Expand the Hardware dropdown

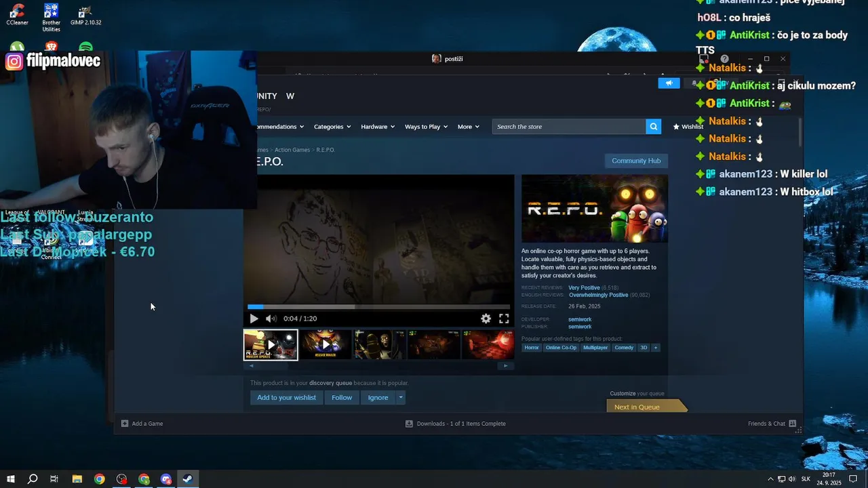point(378,127)
